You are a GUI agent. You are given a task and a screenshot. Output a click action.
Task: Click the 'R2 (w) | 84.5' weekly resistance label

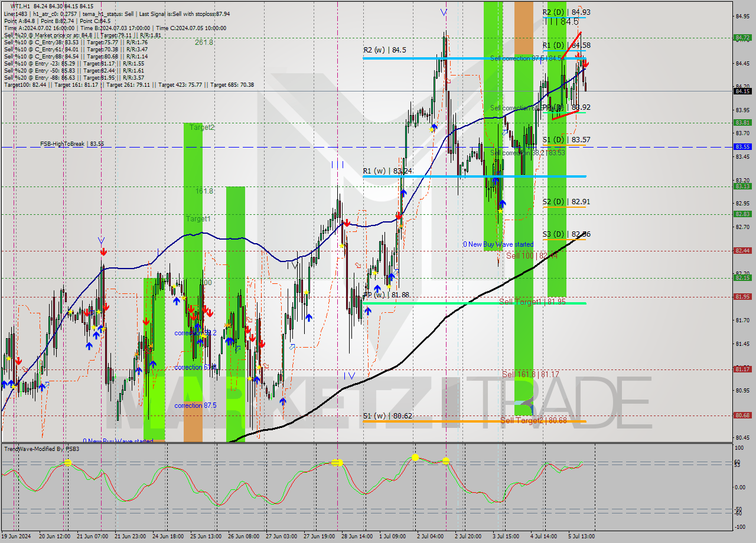pyautogui.click(x=384, y=50)
